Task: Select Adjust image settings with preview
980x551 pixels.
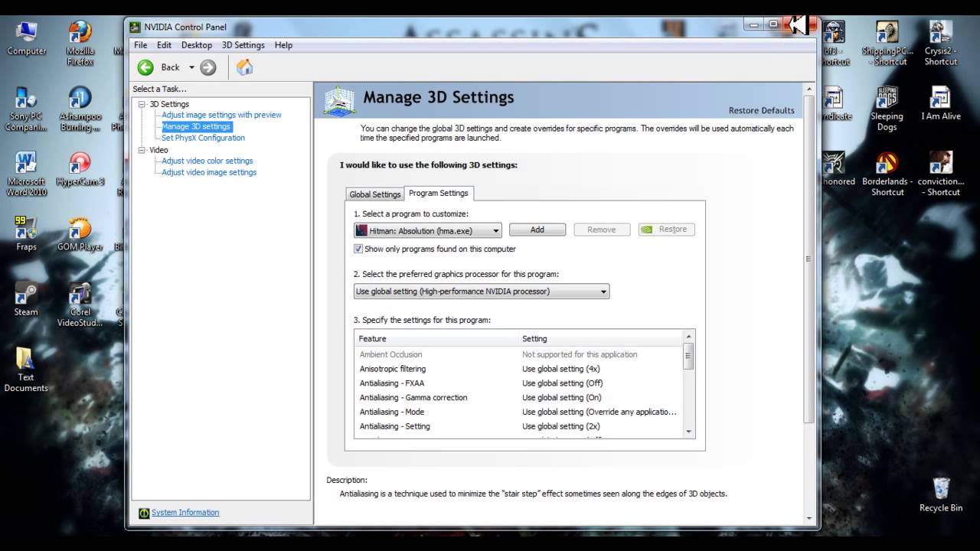Action: pyautogui.click(x=222, y=115)
